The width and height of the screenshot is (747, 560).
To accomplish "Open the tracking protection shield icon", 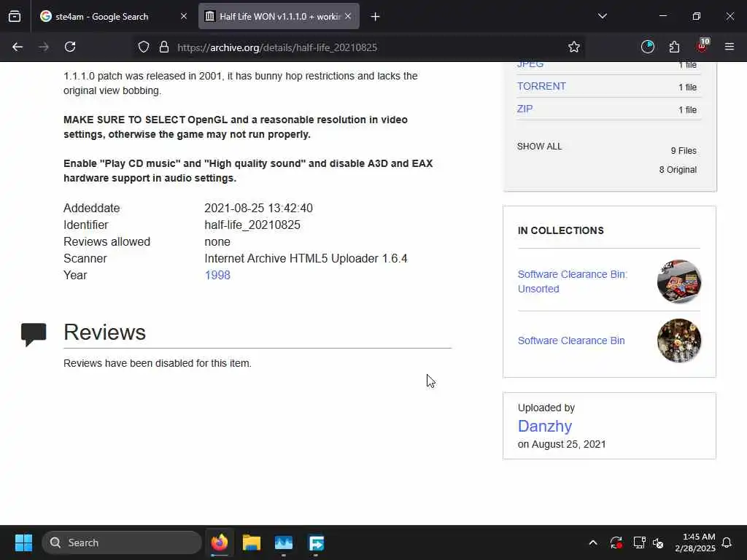I will coord(144,47).
